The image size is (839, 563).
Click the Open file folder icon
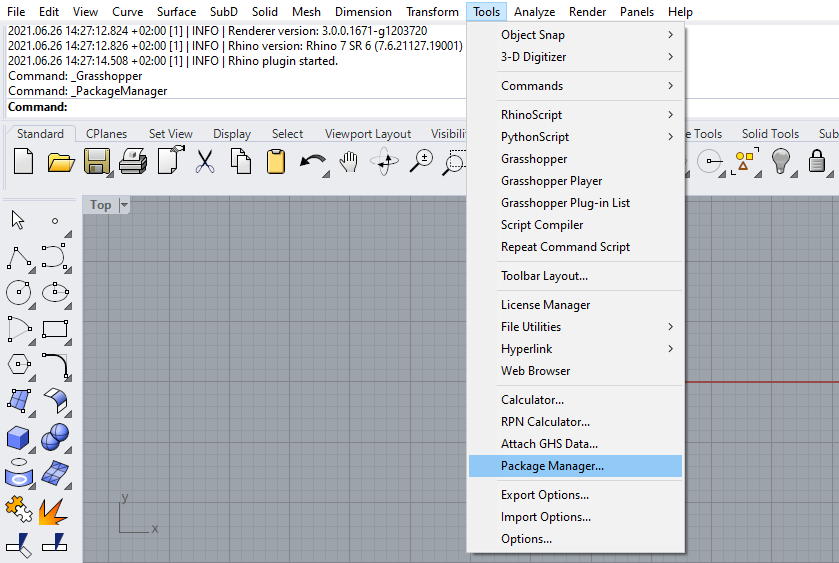(61, 161)
